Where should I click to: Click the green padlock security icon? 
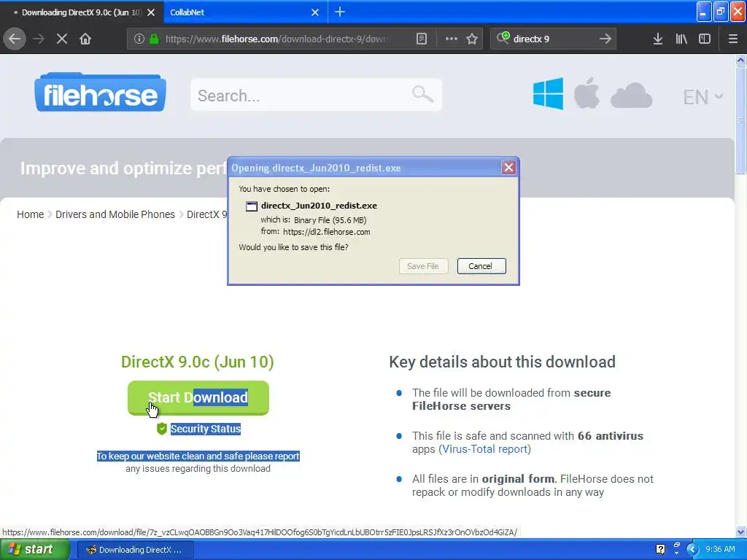tap(154, 39)
